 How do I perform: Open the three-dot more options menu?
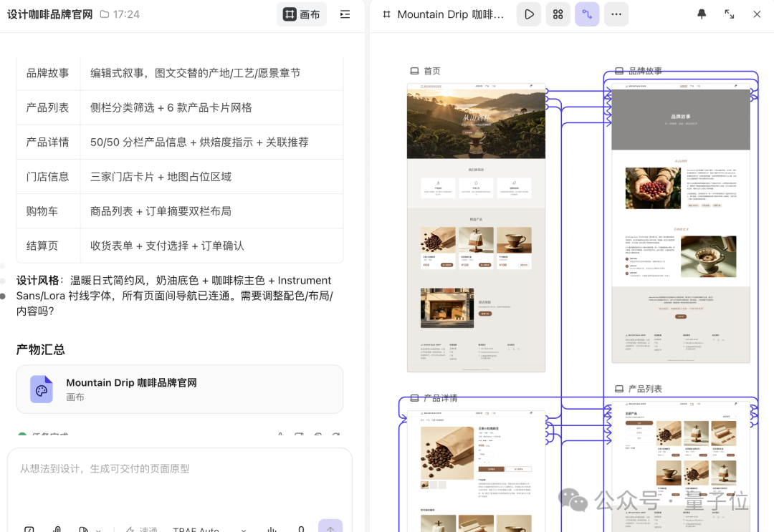pos(616,14)
